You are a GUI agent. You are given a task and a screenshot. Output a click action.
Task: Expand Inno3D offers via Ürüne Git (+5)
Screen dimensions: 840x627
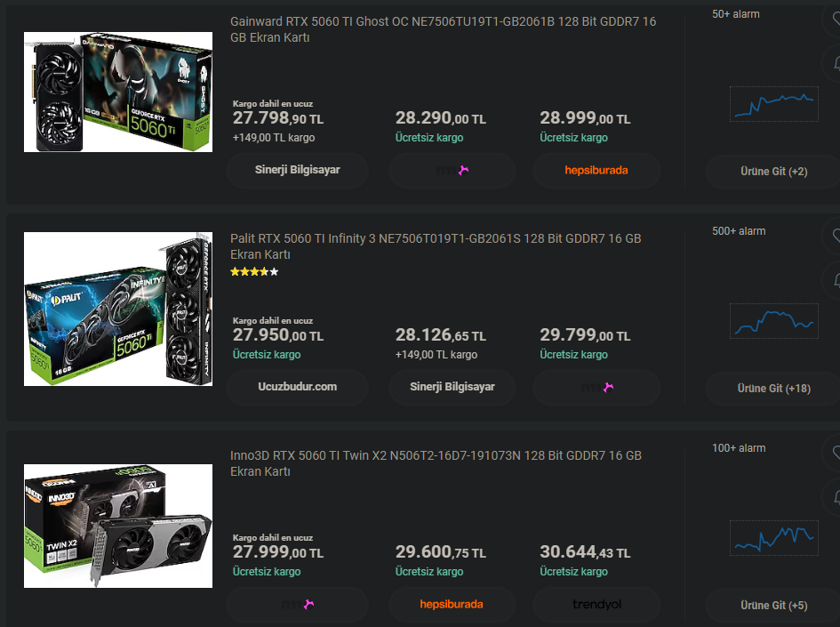coord(773,606)
